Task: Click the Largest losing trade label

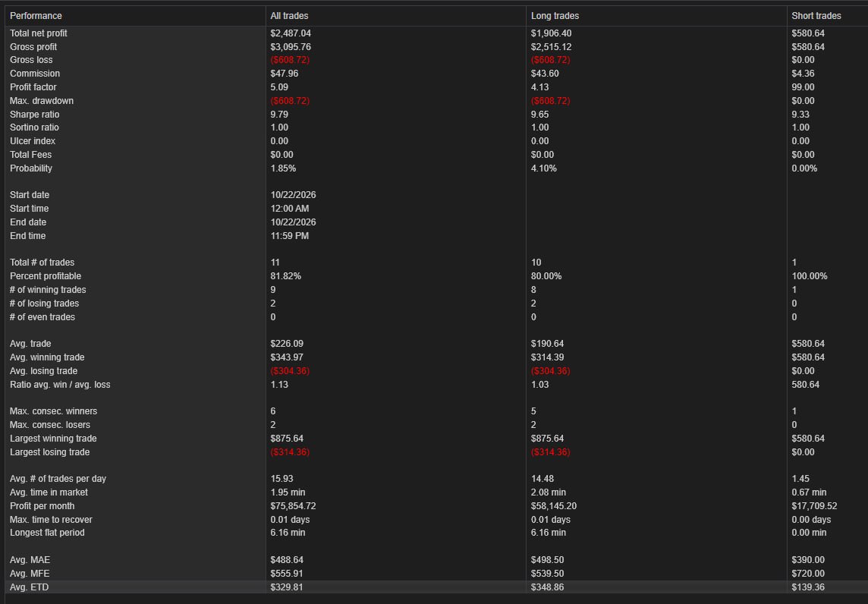Action: tap(50, 452)
